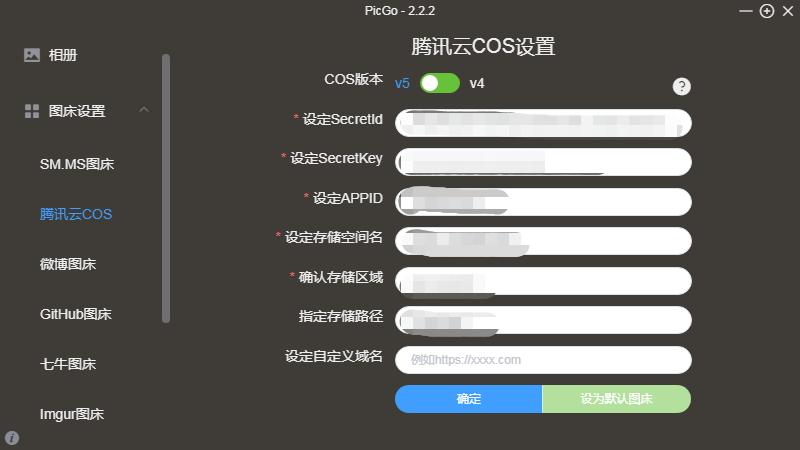This screenshot has height=450, width=800.
Task: Focus the 设定自定义域名 input field
Action: [543, 360]
